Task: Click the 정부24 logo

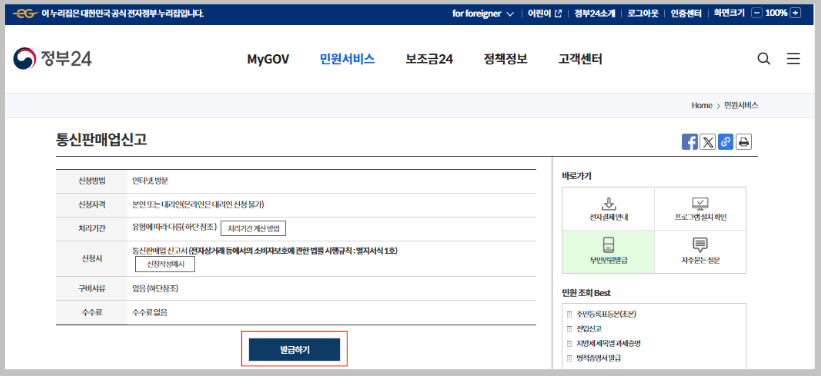Action: (x=52, y=58)
